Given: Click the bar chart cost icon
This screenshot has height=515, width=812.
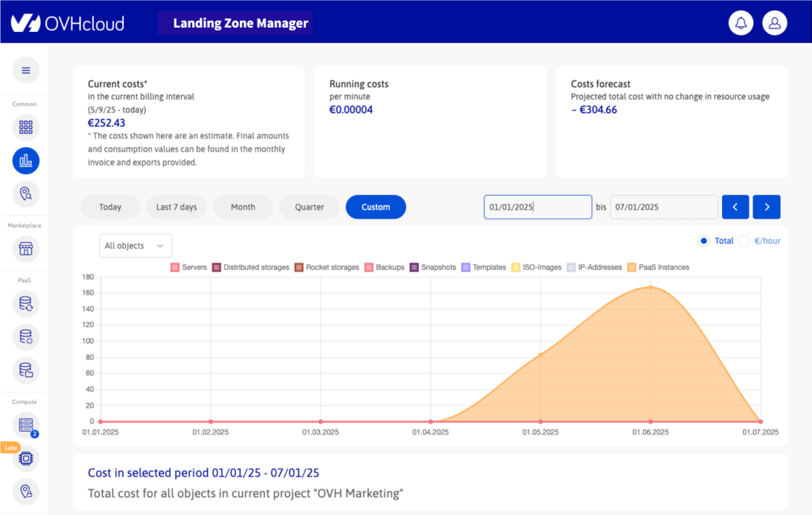Looking at the screenshot, I should click(x=26, y=160).
